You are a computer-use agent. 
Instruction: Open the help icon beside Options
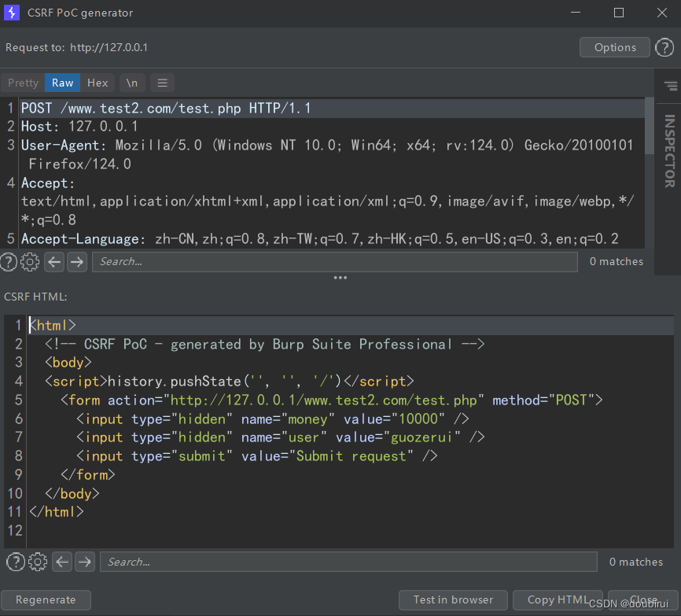[664, 47]
